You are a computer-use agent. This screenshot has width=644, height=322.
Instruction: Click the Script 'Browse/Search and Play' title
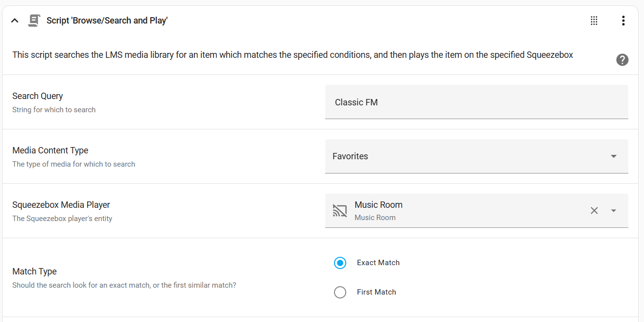point(107,21)
